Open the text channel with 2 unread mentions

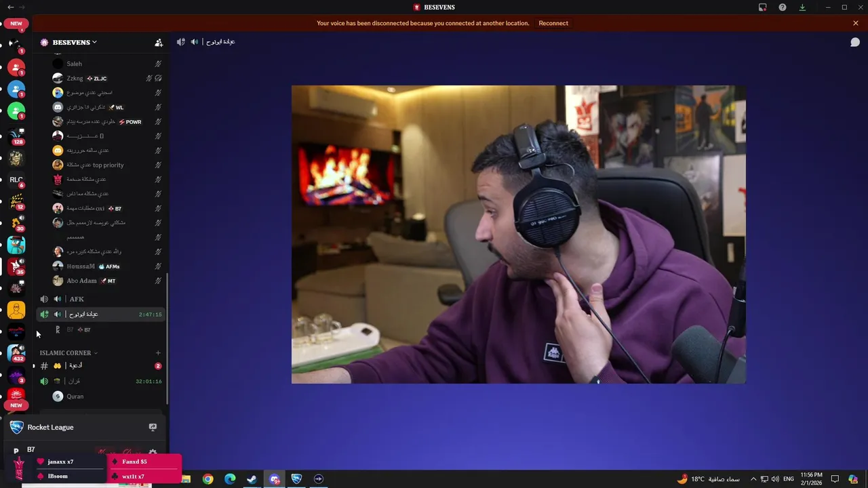[x=100, y=366]
